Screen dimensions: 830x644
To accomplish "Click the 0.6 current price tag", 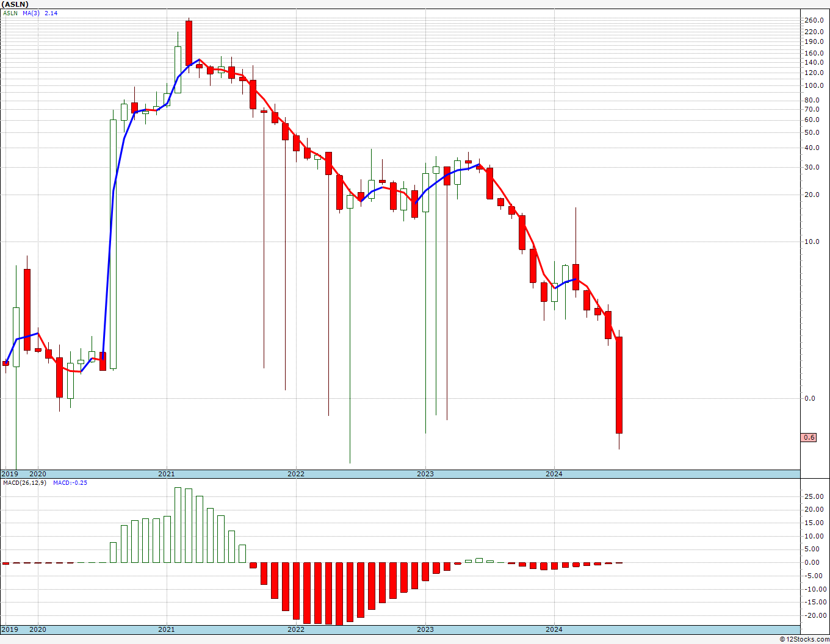I will tap(809, 437).
